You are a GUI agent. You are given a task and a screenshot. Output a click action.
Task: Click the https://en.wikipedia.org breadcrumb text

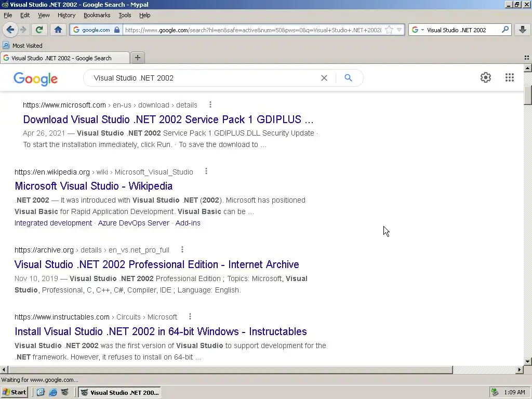[52, 171]
